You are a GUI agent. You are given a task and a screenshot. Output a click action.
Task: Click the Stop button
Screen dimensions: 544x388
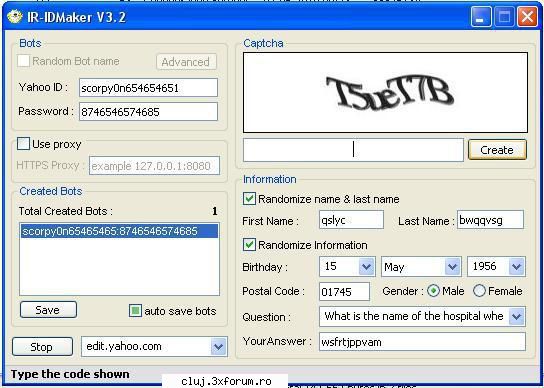tap(42, 347)
